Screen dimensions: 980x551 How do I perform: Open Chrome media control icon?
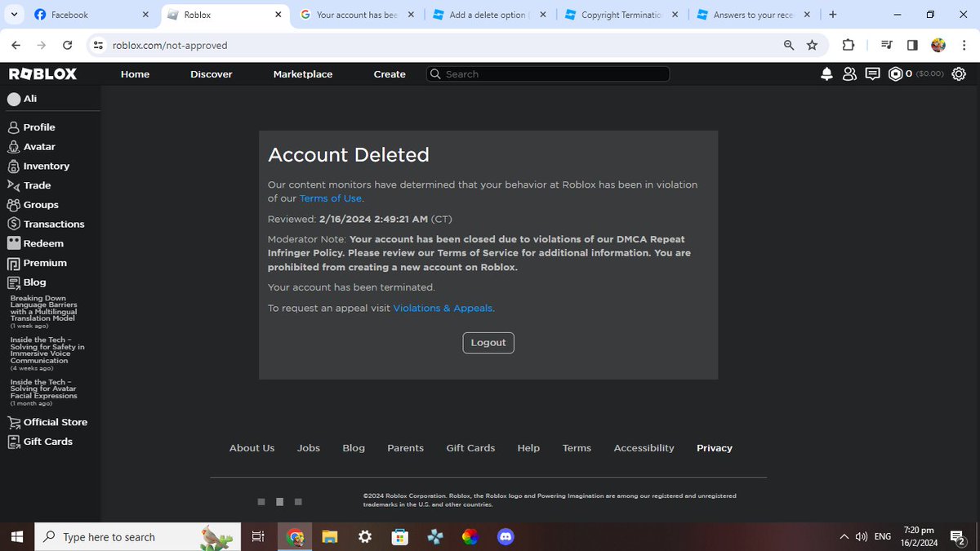point(888,46)
